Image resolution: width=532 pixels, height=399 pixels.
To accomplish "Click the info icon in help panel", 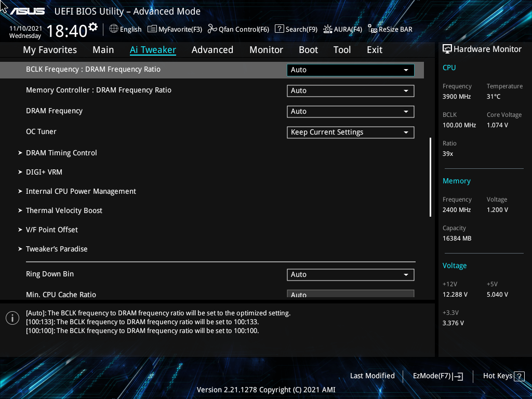I will [x=12, y=318].
